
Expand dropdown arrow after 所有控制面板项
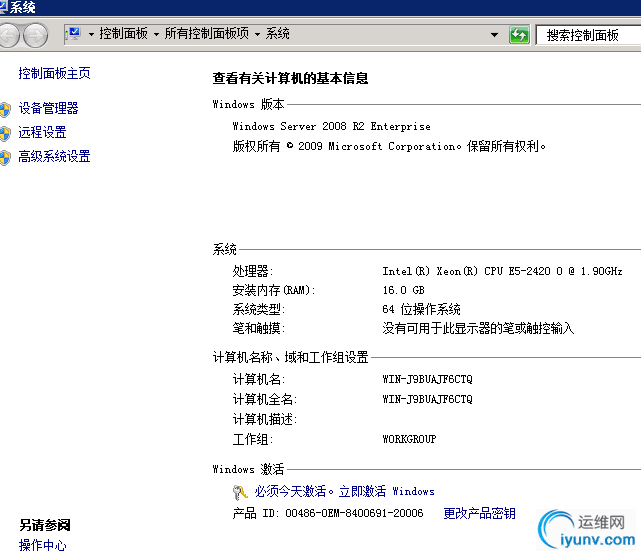[x=257, y=34]
